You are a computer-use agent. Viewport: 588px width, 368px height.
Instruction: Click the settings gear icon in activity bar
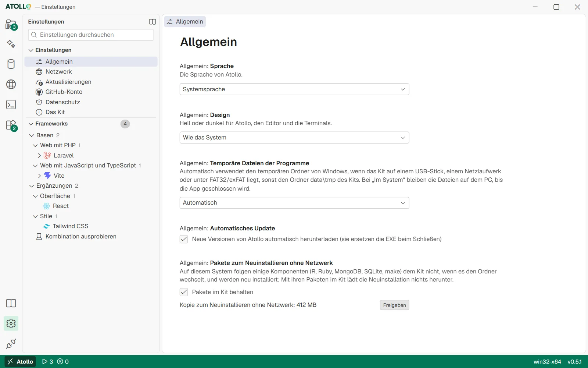[x=11, y=323]
